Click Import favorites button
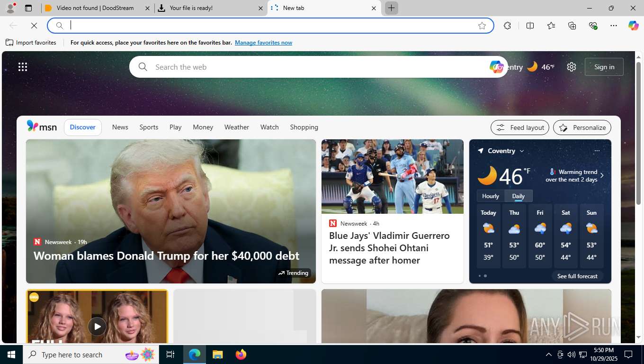The width and height of the screenshot is (644, 364). coord(31,43)
